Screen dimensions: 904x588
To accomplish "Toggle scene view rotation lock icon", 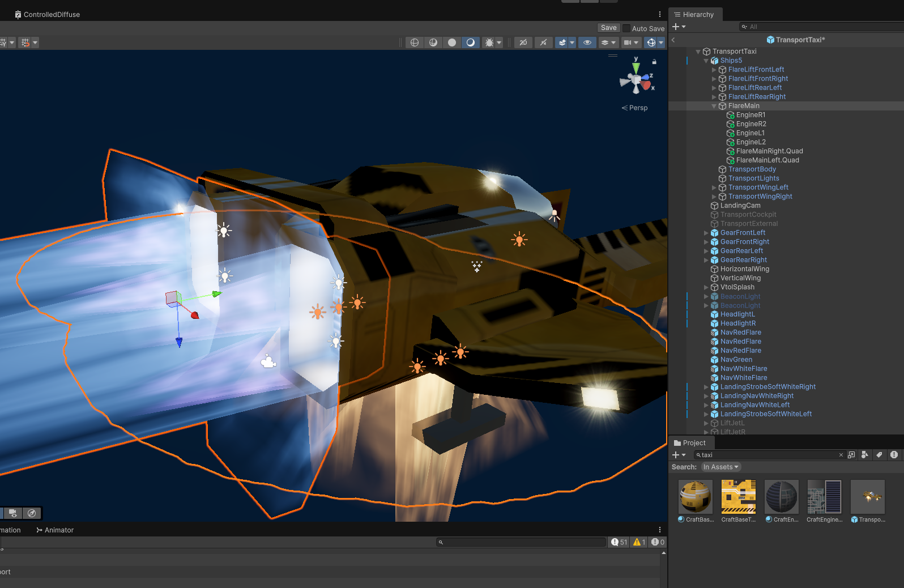I will click(x=654, y=62).
